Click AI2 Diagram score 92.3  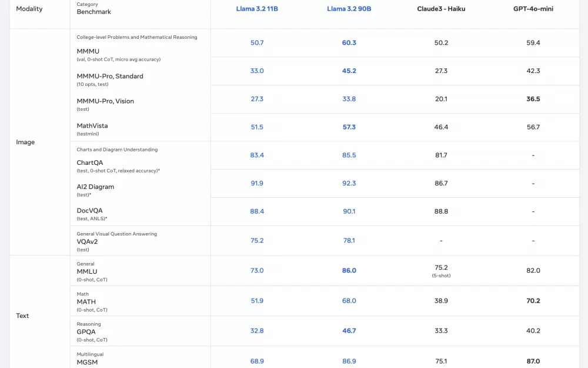[349, 183]
